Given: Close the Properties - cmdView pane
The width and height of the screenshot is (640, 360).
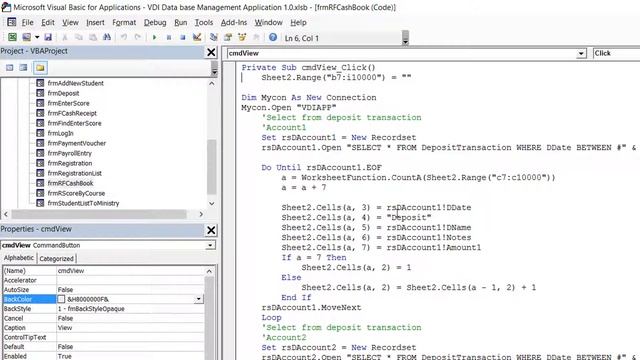Looking at the screenshot, I should tap(211, 230).
